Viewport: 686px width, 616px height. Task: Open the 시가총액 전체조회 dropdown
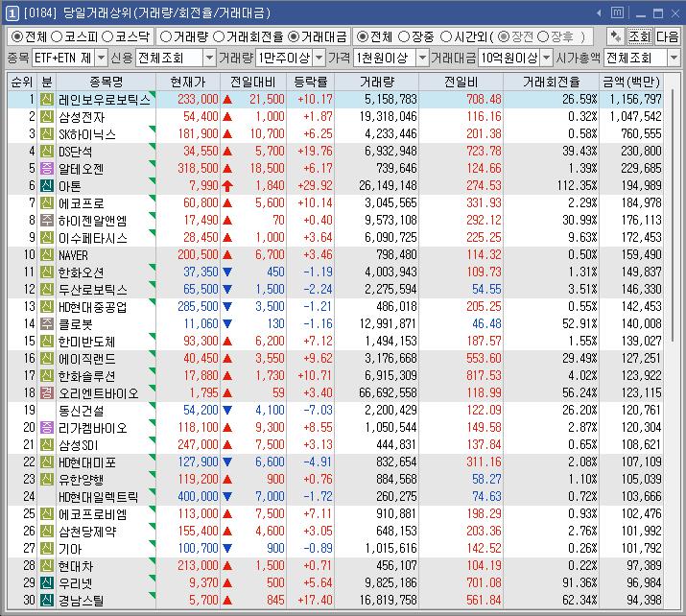(x=674, y=58)
